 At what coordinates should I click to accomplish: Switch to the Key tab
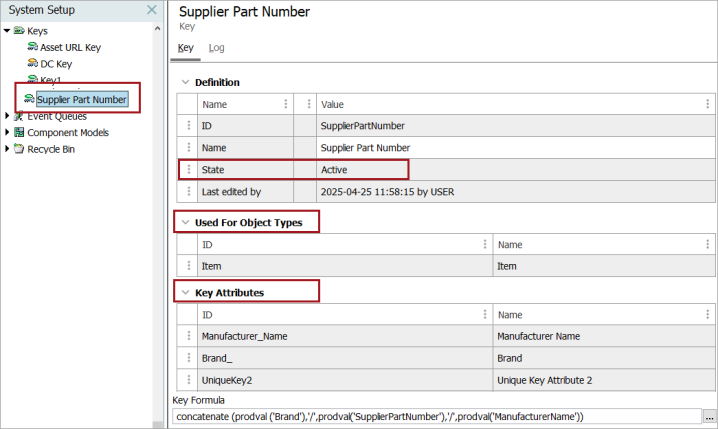(185, 48)
